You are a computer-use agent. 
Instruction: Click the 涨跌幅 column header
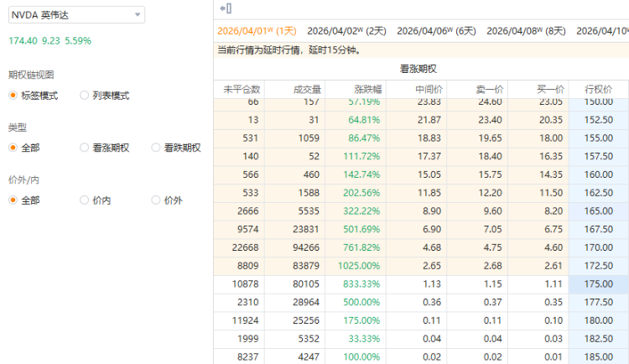pos(356,89)
